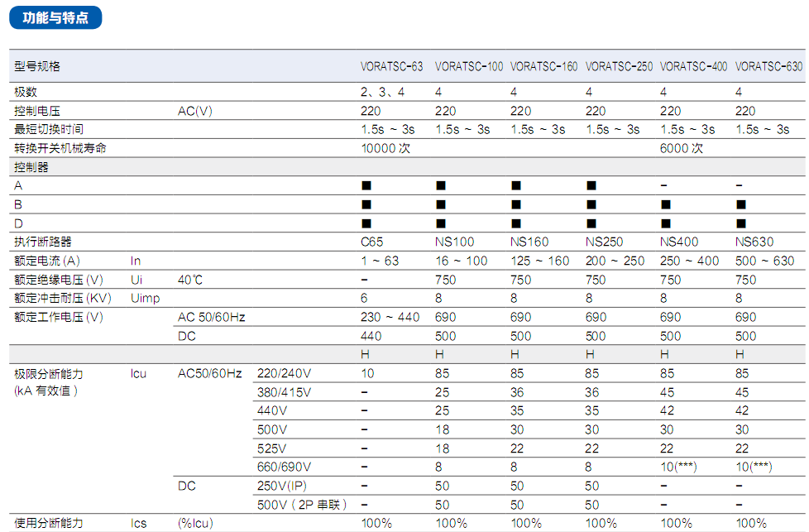This screenshot has width=809, height=532.
Task: Click controller D square mark under VORATSC-250
Action: 591,223
